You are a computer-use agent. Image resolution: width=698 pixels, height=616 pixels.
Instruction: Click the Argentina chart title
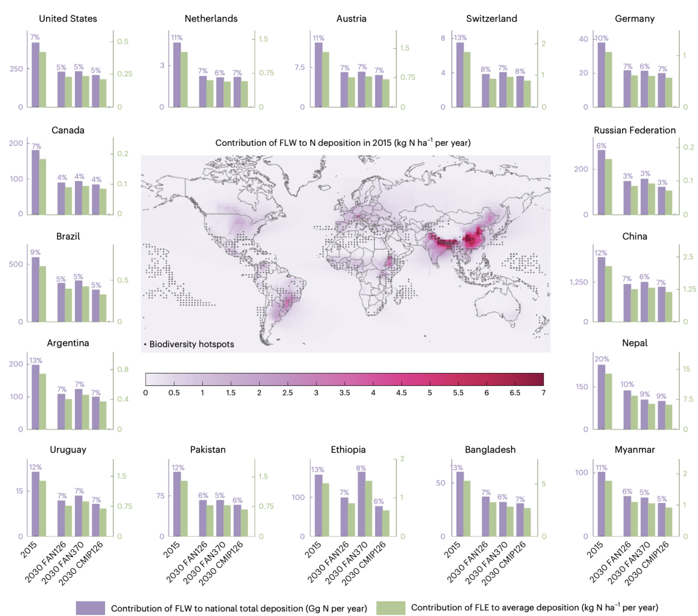coord(68,343)
